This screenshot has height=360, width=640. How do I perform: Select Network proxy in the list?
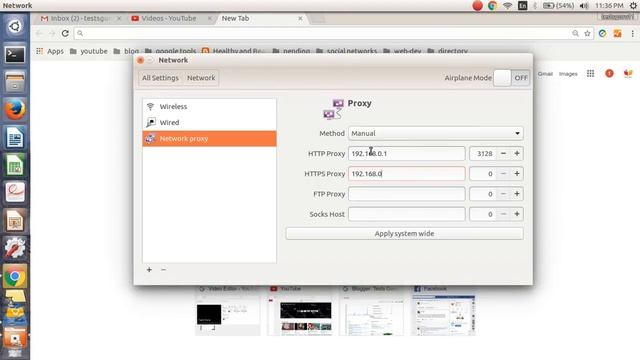tap(209, 139)
